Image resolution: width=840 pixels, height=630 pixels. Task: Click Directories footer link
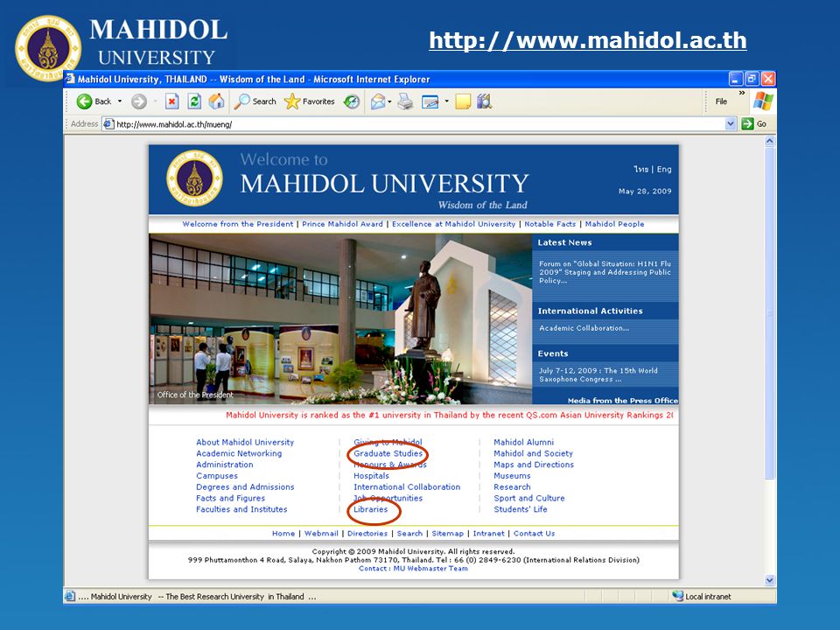(x=367, y=533)
